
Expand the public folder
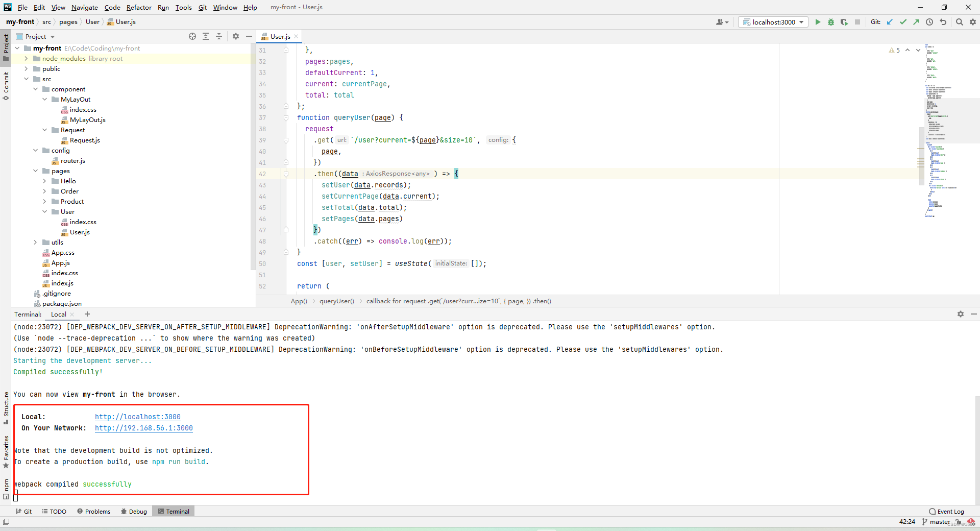pyautogui.click(x=26, y=69)
